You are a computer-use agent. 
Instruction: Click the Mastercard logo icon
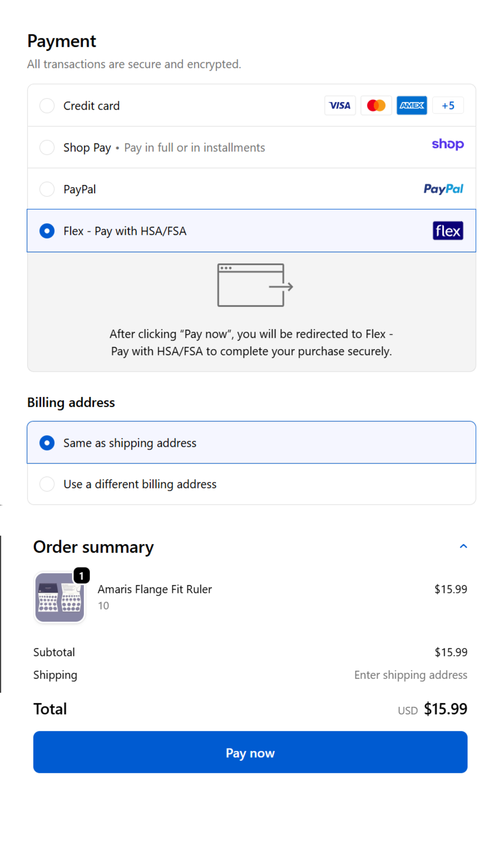(x=376, y=106)
